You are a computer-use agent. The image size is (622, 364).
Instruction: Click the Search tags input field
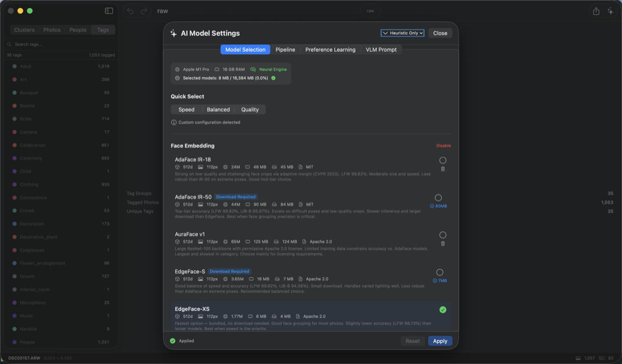click(x=61, y=45)
